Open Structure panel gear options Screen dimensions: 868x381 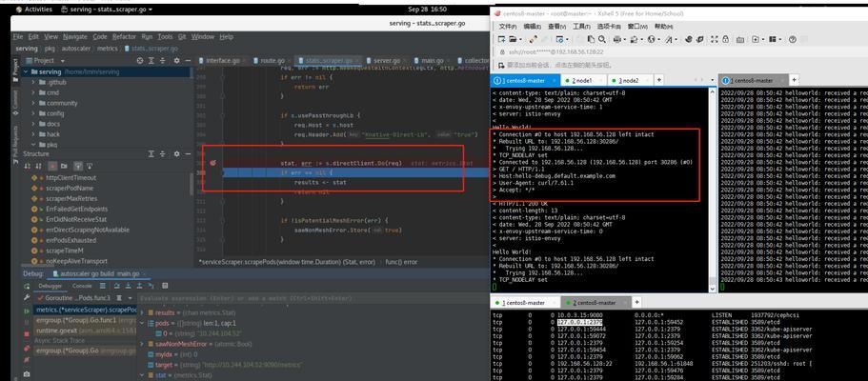coord(176,154)
